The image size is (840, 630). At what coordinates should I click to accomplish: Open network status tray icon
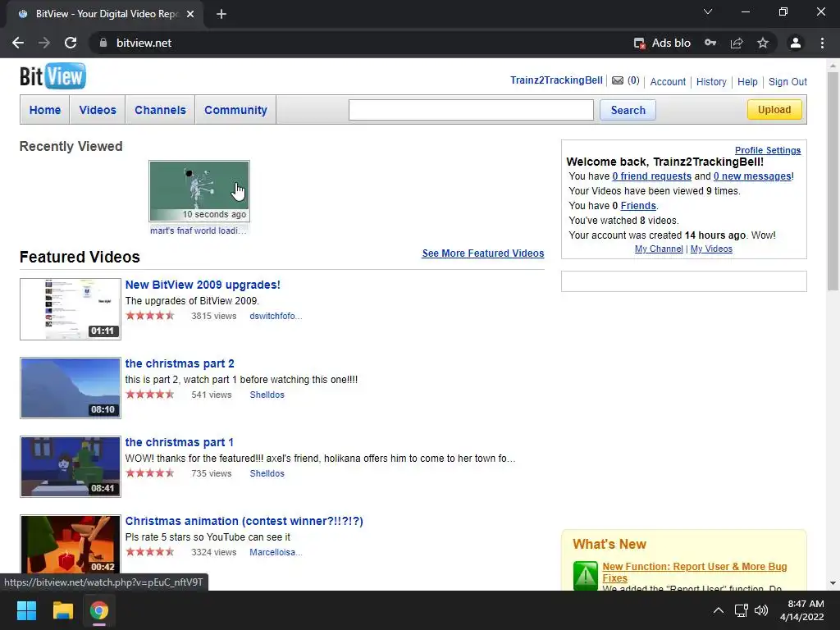pyautogui.click(x=742, y=610)
